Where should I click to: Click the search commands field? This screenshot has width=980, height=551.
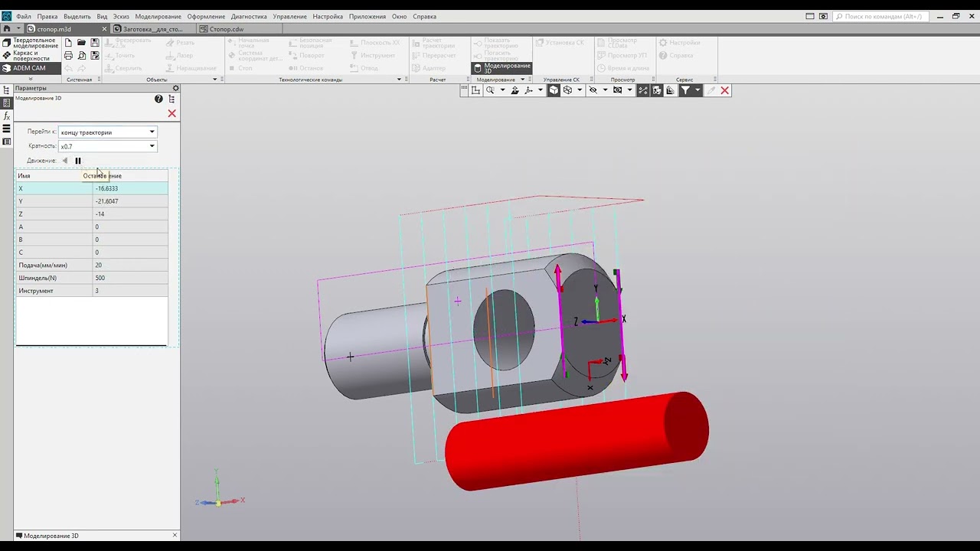(880, 16)
